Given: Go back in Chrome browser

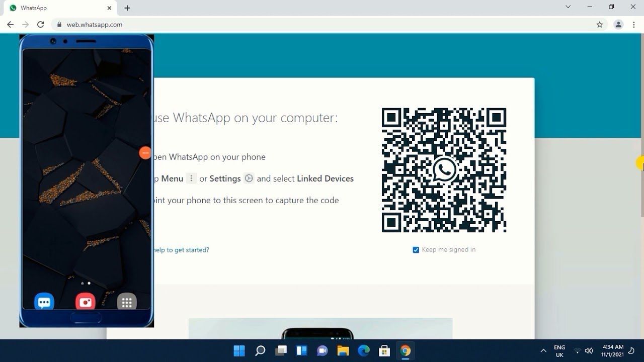Looking at the screenshot, I should pos(10,25).
